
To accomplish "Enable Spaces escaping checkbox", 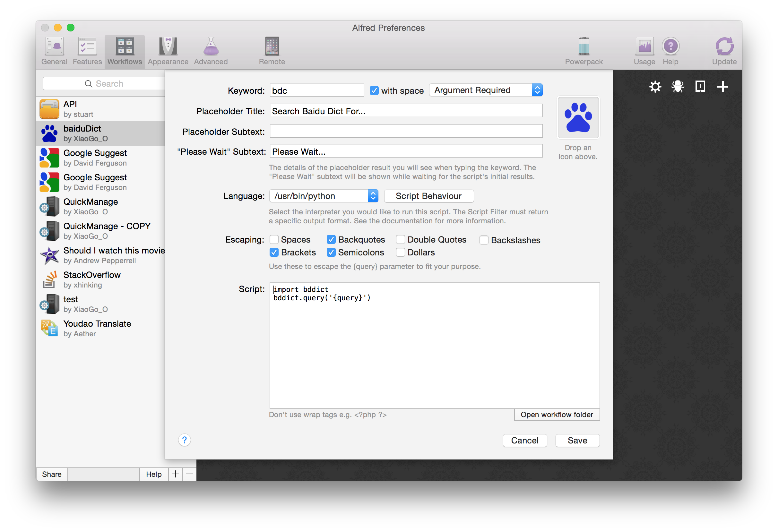I will [x=274, y=240].
